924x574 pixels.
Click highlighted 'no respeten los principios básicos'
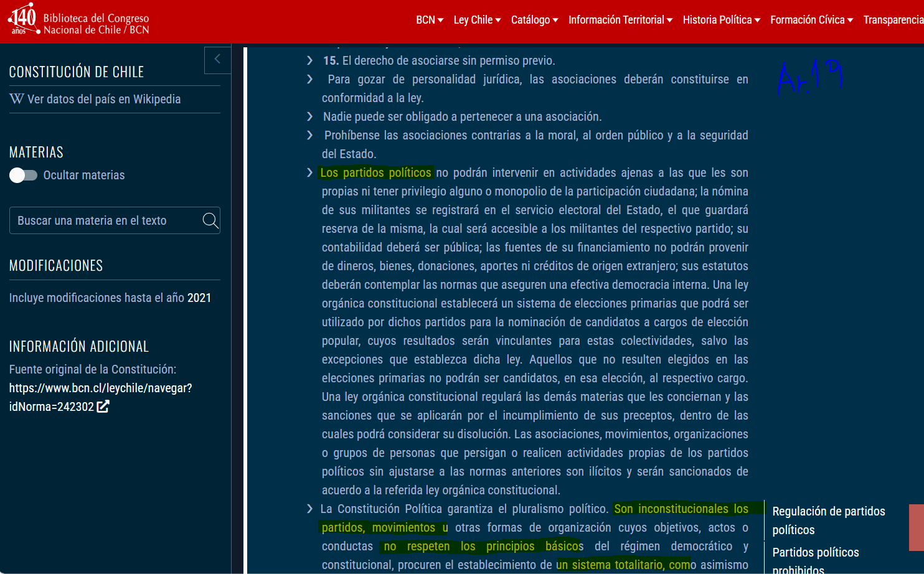483,546
